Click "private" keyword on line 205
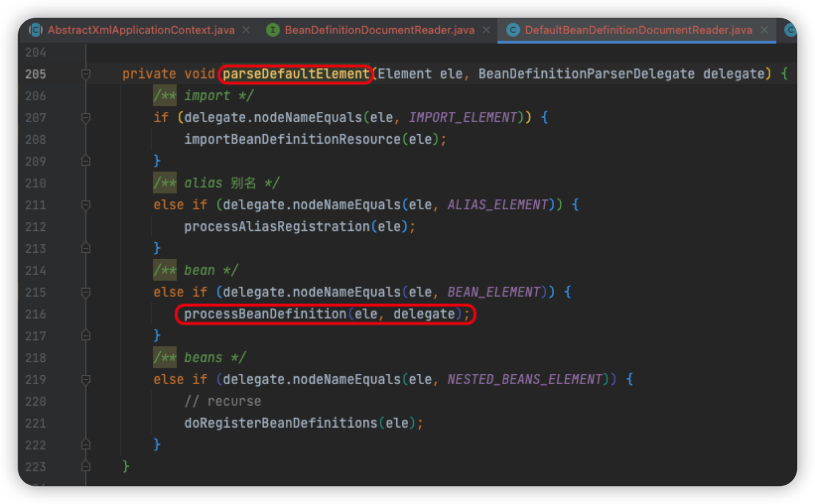 click(x=149, y=74)
